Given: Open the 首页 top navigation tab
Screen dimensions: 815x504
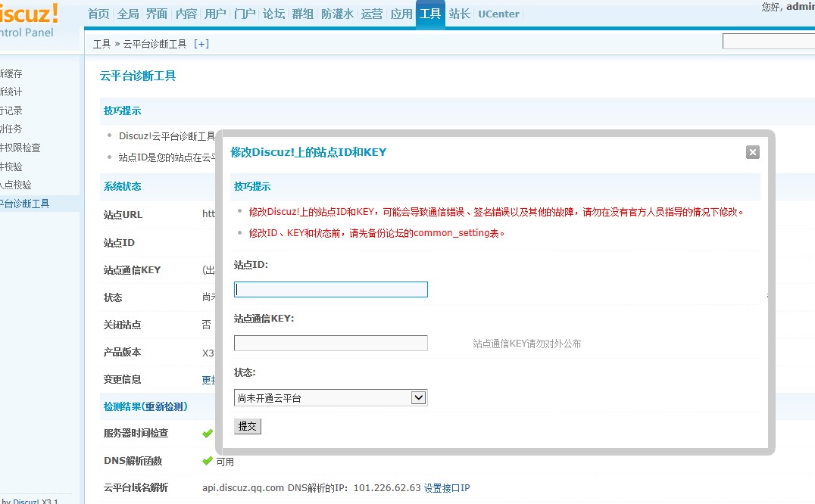Looking at the screenshot, I should [98, 14].
